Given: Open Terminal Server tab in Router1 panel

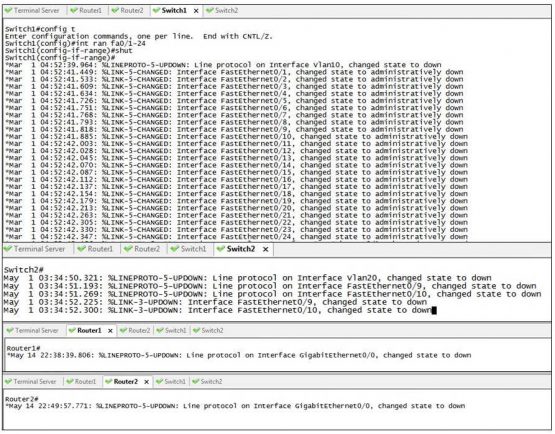Looking at the screenshot, I should coord(33,331).
